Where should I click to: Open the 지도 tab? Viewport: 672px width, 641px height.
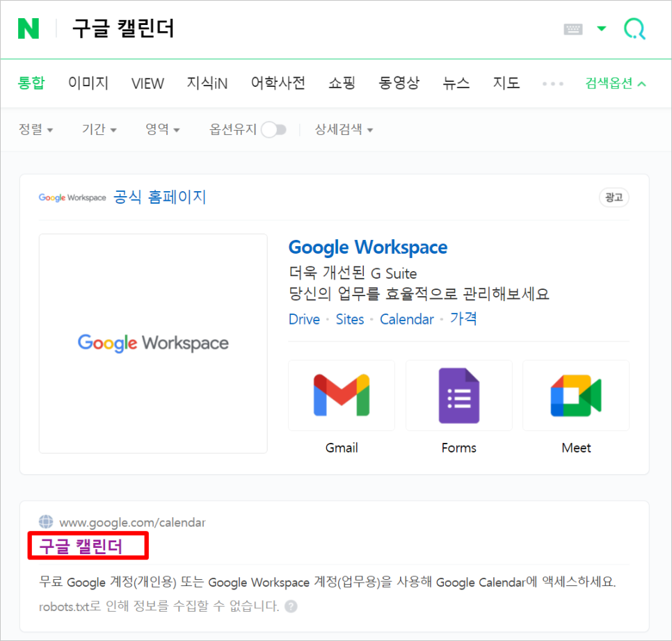click(506, 83)
